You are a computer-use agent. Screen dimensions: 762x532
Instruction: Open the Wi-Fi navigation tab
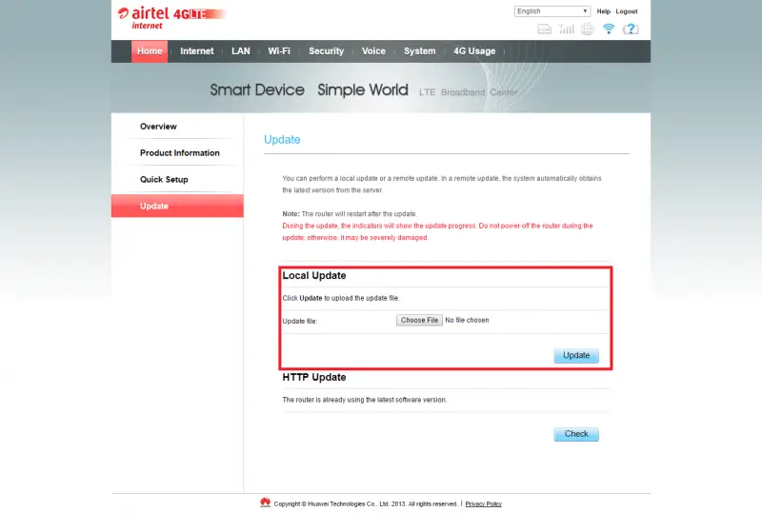[279, 51]
